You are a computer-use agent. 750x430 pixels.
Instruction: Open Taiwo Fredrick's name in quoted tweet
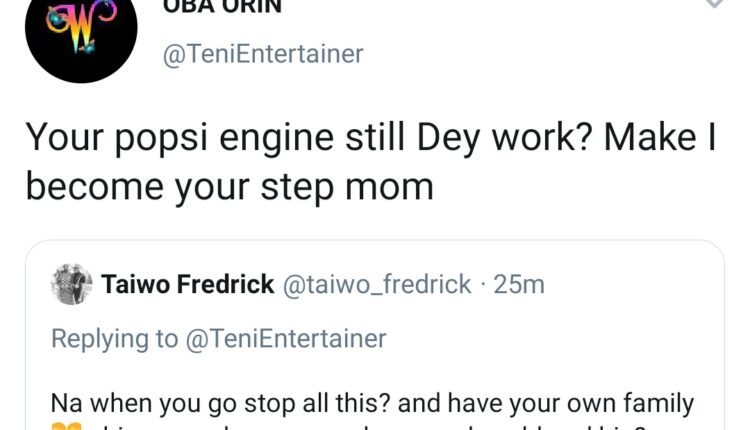point(188,285)
